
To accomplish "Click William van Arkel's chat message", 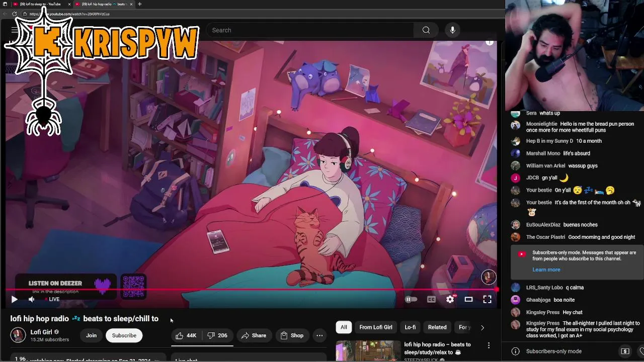I will point(583,165).
